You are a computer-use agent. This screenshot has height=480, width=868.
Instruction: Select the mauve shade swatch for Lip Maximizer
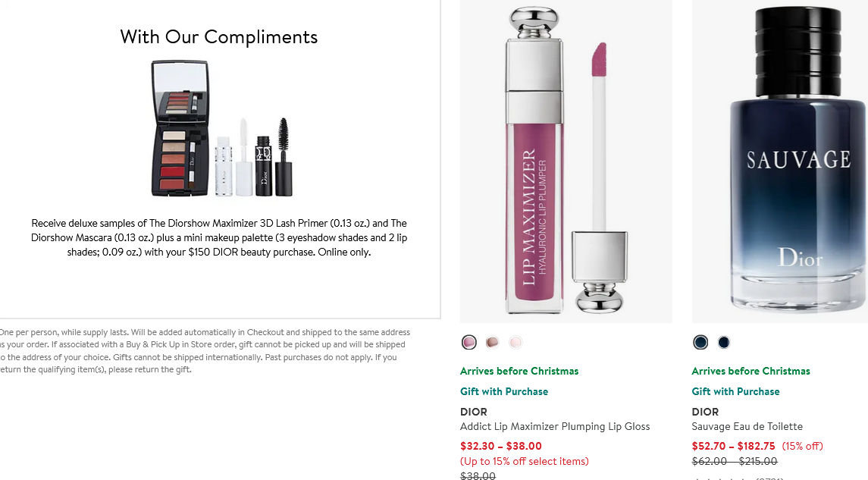[468, 342]
